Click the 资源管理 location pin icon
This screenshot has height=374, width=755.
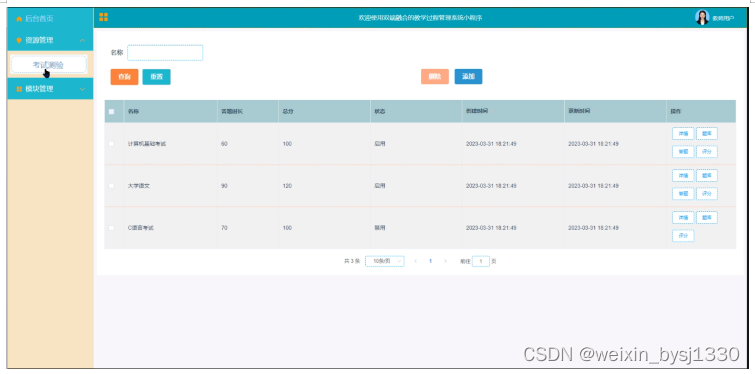(x=19, y=40)
